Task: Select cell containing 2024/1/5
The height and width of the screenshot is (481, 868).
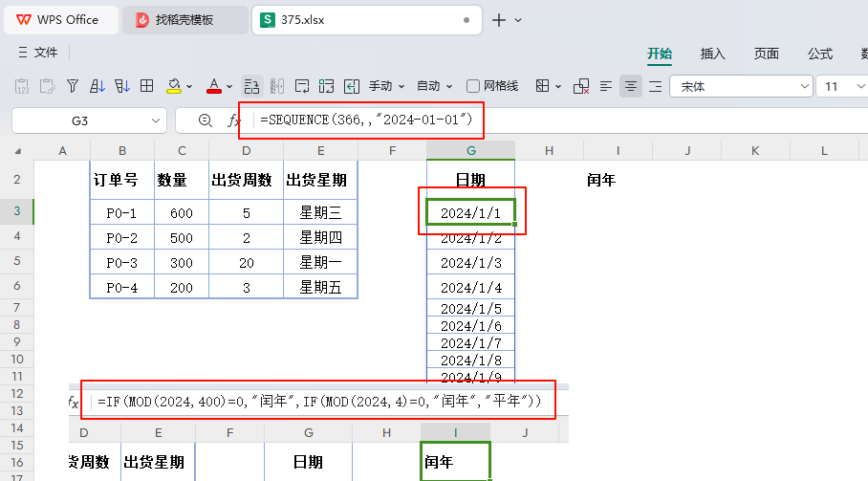Action: pos(471,308)
